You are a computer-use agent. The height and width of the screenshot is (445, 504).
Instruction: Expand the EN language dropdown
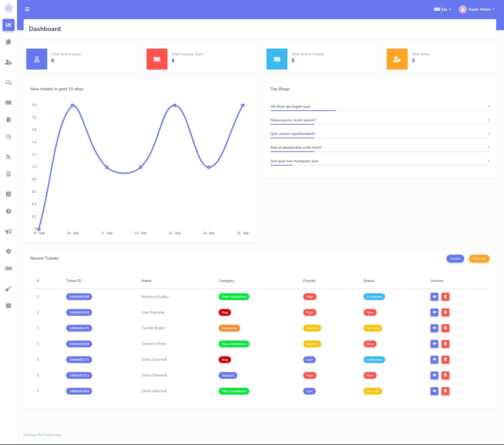(446, 9)
